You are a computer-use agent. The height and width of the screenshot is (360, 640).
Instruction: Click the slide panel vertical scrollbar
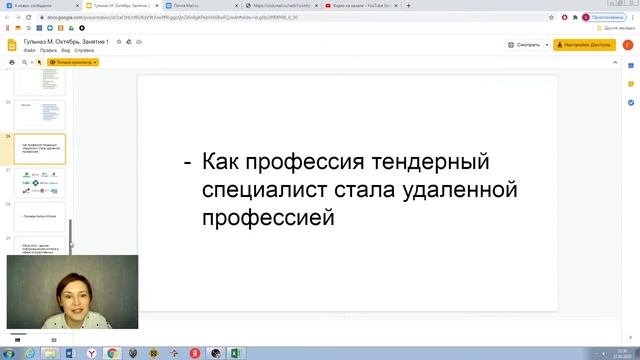(70, 237)
